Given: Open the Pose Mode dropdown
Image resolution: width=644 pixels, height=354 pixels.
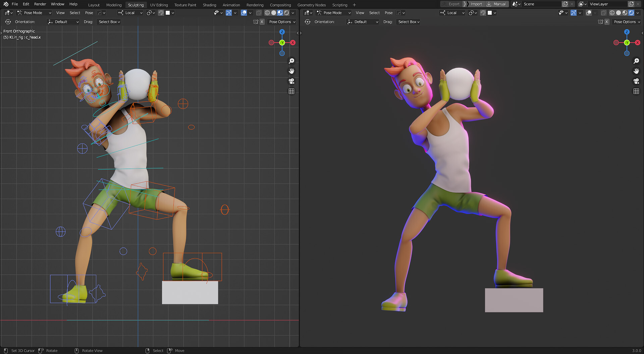Looking at the screenshot, I should coord(34,13).
